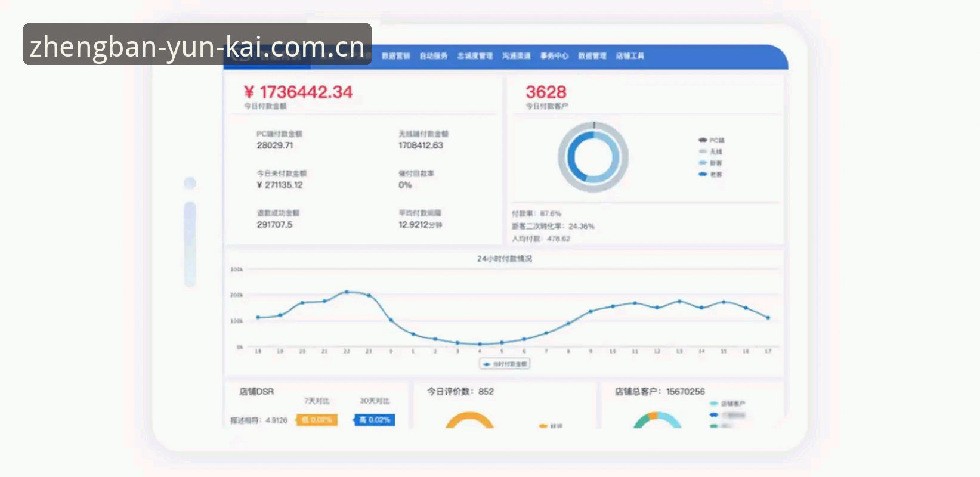
Task: Click the ¥ 1736442.34 payment total
Action: (x=298, y=92)
